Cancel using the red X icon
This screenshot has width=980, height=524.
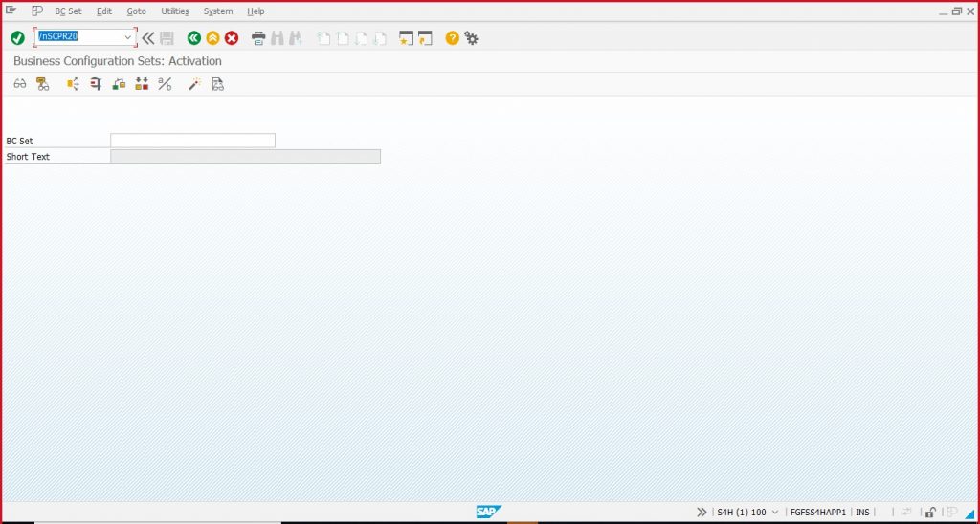(232, 38)
